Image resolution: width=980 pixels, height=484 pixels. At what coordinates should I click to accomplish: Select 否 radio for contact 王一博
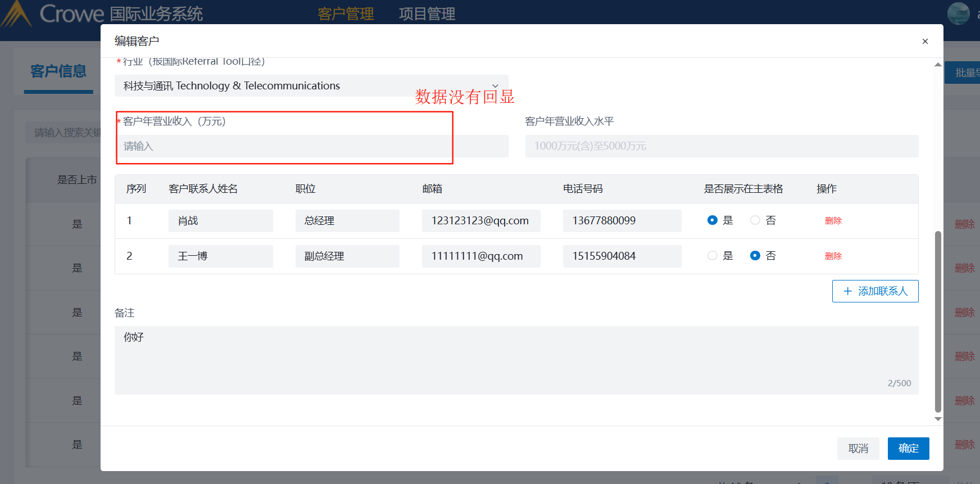tap(755, 256)
